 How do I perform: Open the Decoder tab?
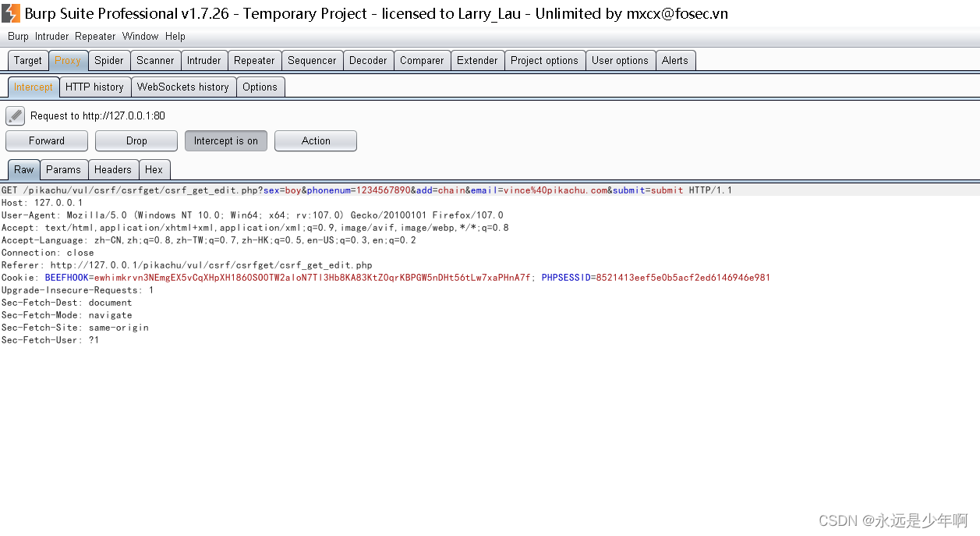pyautogui.click(x=368, y=60)
